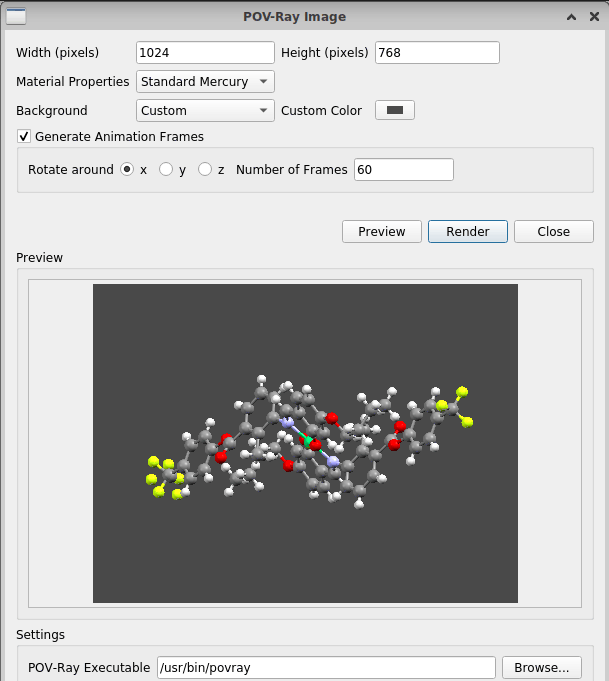This screenshot has height=681, width=609.
Task: Click the molecule preview image
Action: pos(305,443)
